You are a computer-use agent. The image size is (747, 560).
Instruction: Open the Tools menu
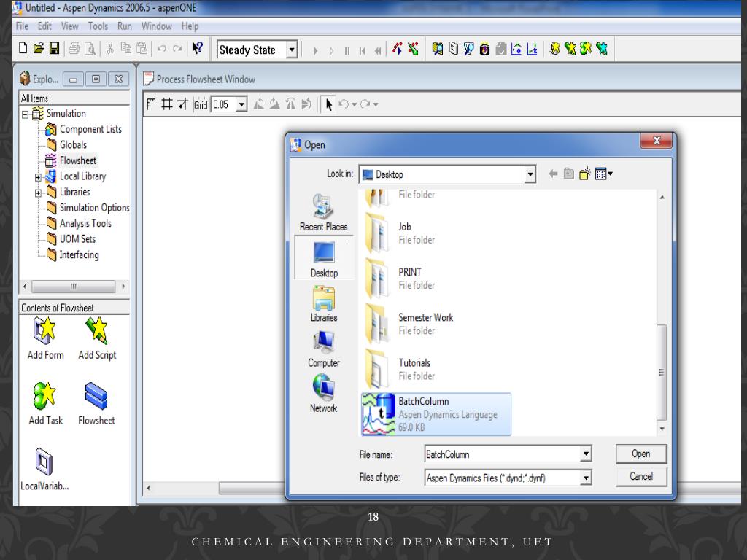(98, 26)
